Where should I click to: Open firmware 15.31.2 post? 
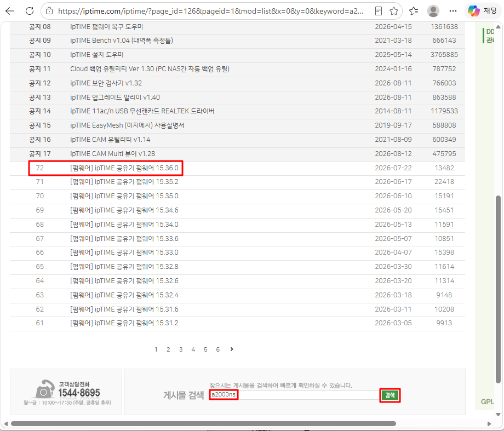pyautogui.click(x=124, y=323)
